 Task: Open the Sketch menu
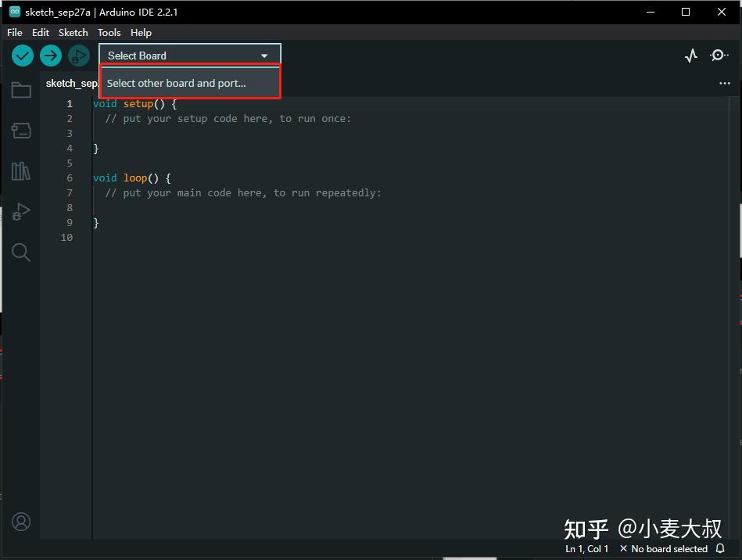click(x=73, y=32)
